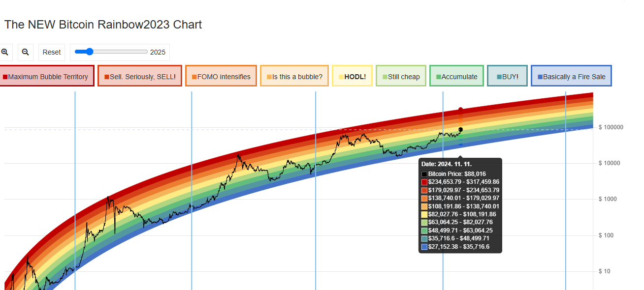Reset the chart view
The image size is (644, 290).
point(52,52)
